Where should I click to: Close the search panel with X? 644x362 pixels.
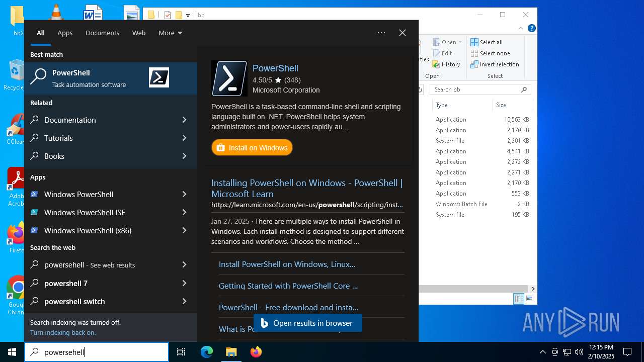(403, 33)
